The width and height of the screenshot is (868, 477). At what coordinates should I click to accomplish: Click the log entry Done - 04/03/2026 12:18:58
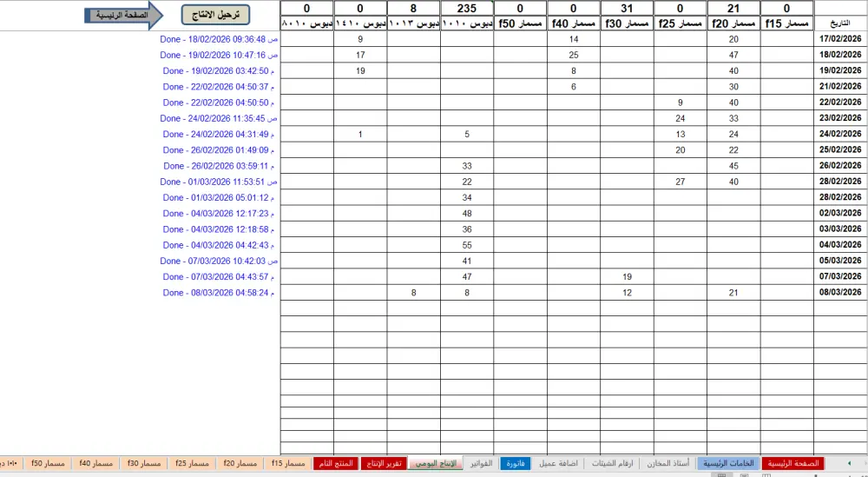pos(219,229)
